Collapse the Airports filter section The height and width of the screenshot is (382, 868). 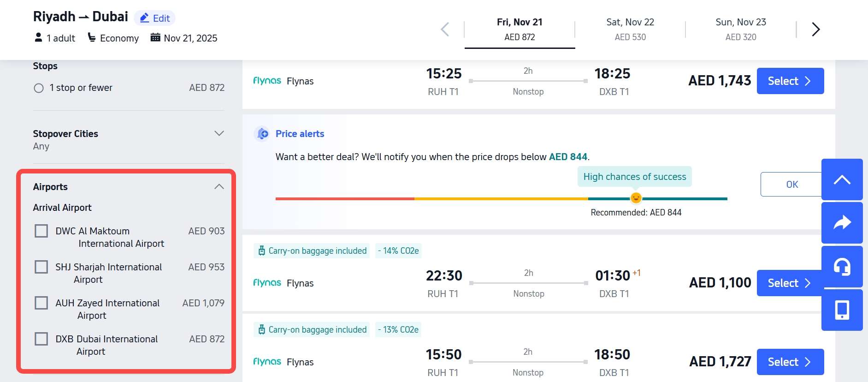[219, 186]
